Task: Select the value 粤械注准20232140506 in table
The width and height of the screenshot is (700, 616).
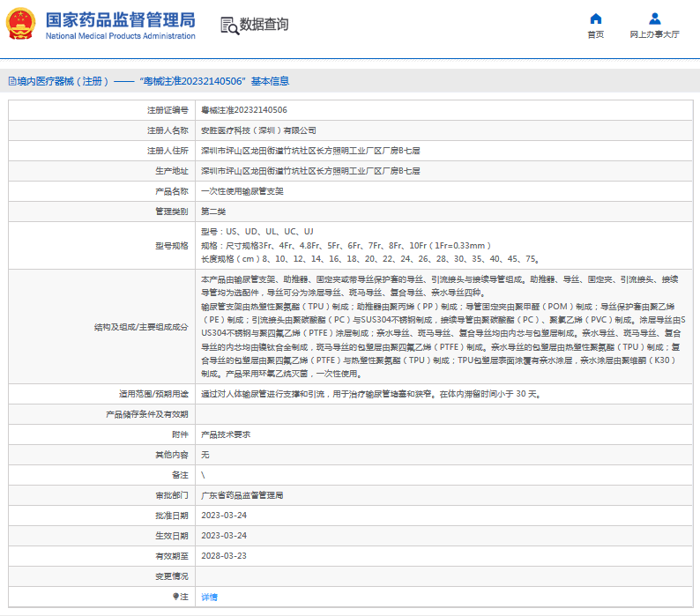Action: point(243,110)
